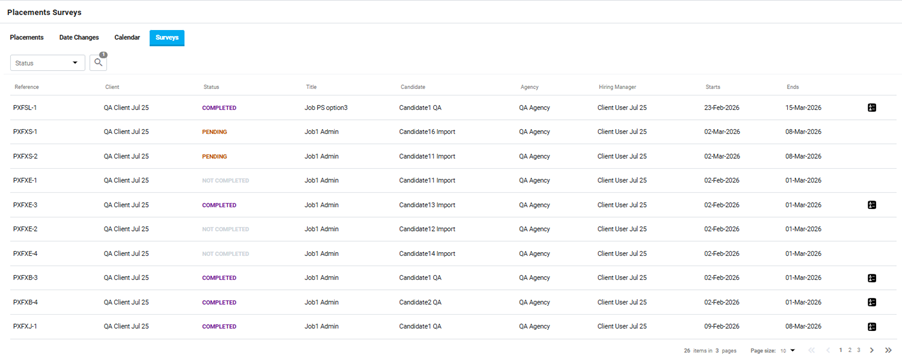Open the Calendar tab
This screenshot has width=902, height=361.
click(127, 37)
